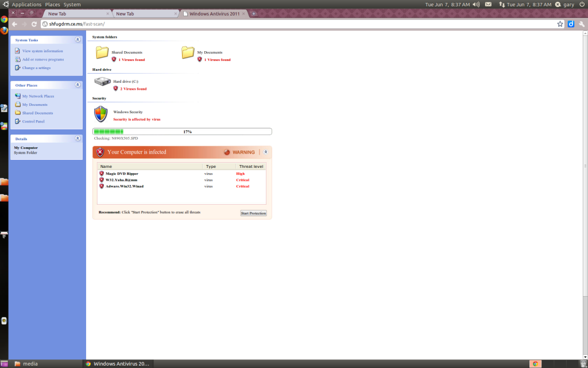Click the View system information icon

tap(18, 51)
